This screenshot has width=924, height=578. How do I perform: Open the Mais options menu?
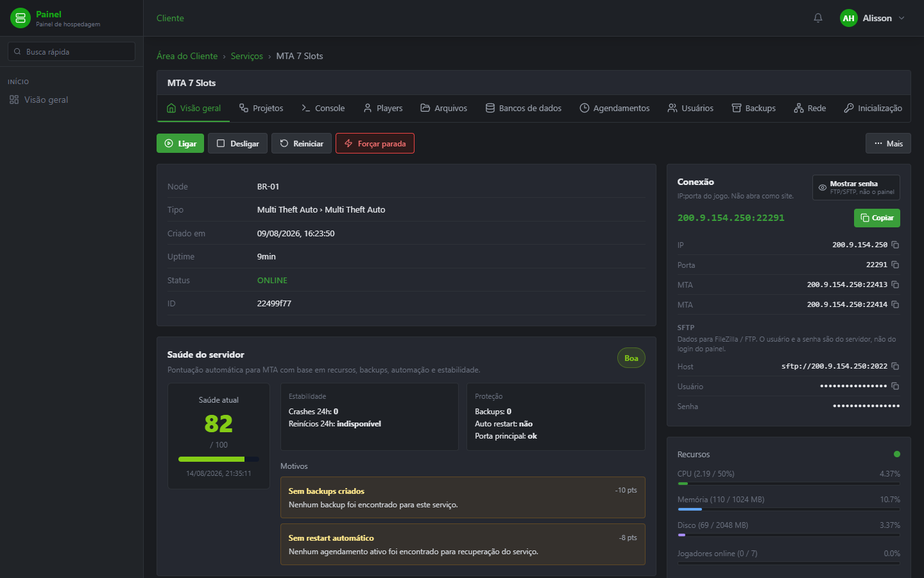point(888,143)
